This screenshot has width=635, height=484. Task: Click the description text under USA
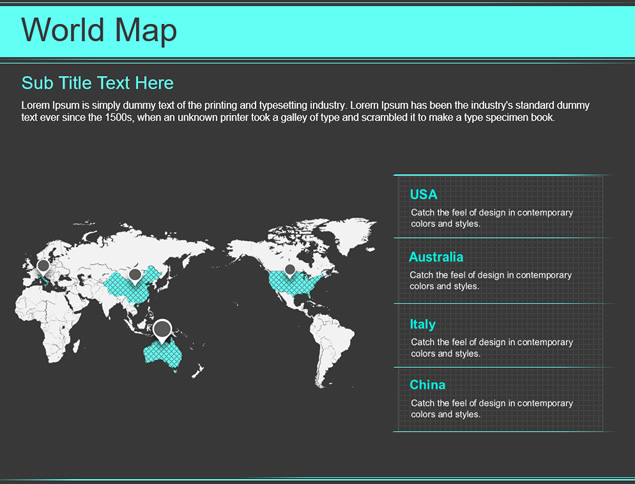[x=492, y=218]
